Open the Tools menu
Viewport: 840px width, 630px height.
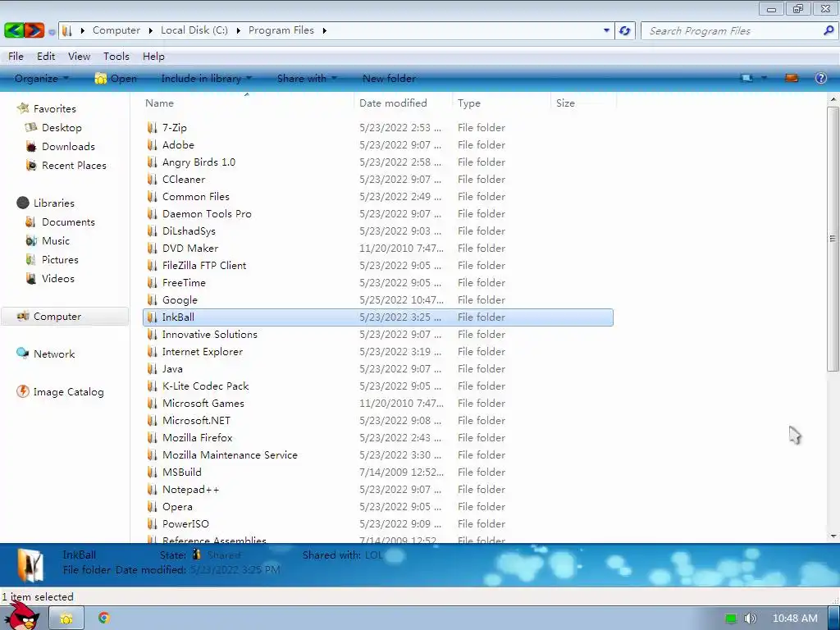point(116,57)
